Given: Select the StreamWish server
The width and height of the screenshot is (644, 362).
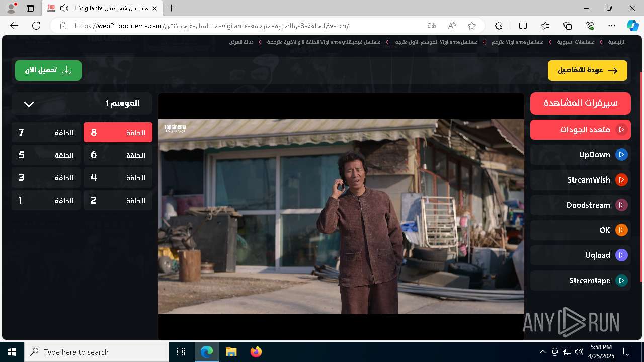Looking at the screenshot, I should [x=581, y=180].
